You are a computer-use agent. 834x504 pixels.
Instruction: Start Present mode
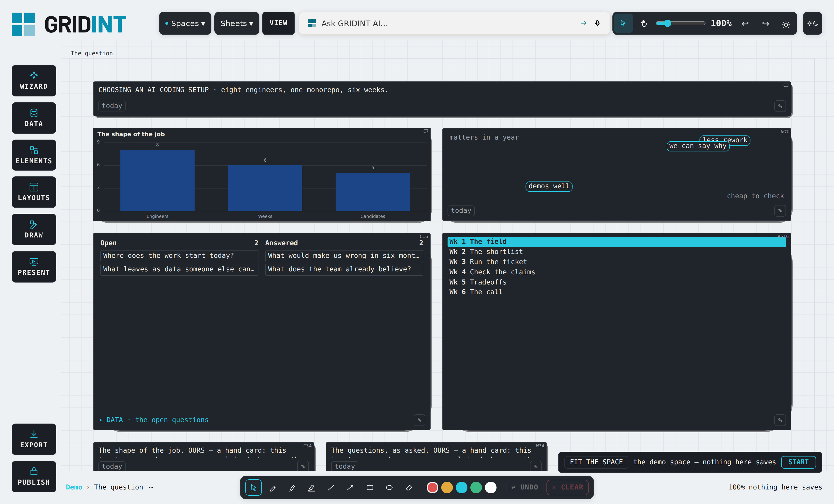[34, 267]
